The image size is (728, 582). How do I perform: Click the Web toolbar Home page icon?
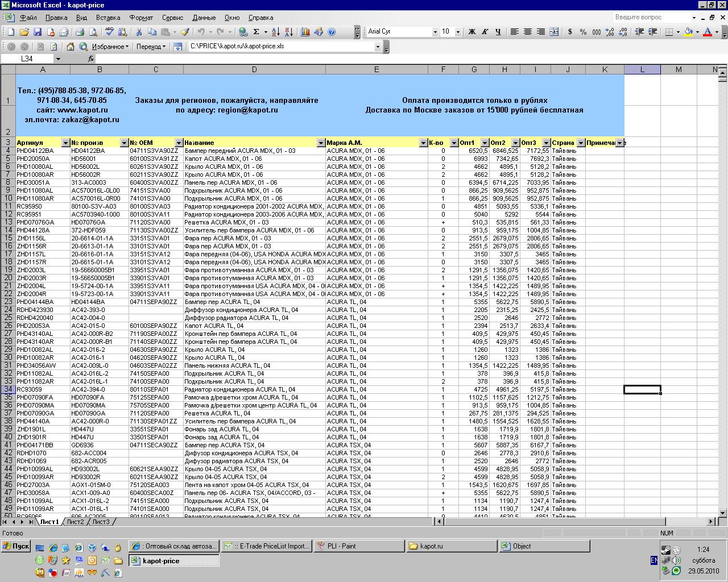coord(71,47)
